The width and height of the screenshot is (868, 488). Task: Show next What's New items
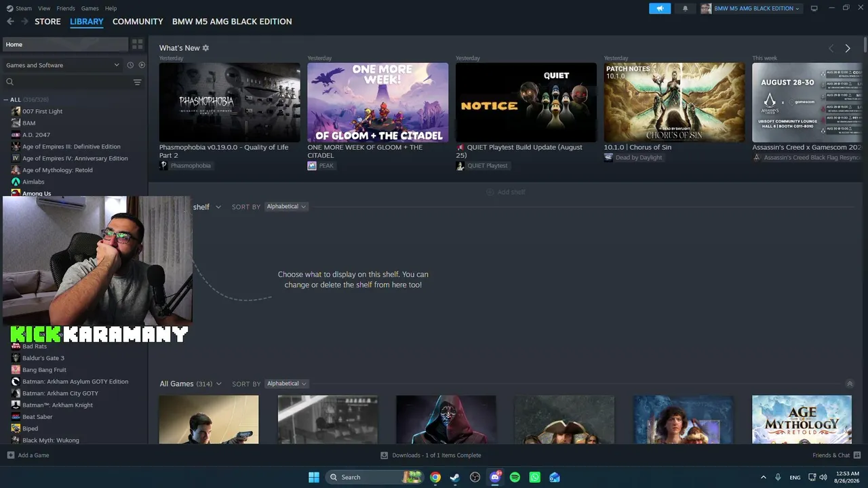pos(848,48)
